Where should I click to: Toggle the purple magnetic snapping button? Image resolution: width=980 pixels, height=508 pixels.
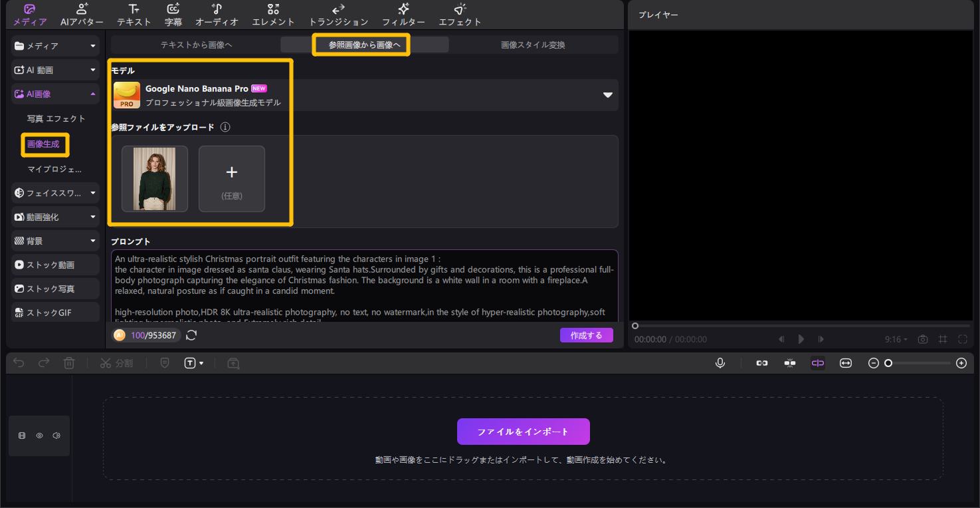[x=817, y=363]
